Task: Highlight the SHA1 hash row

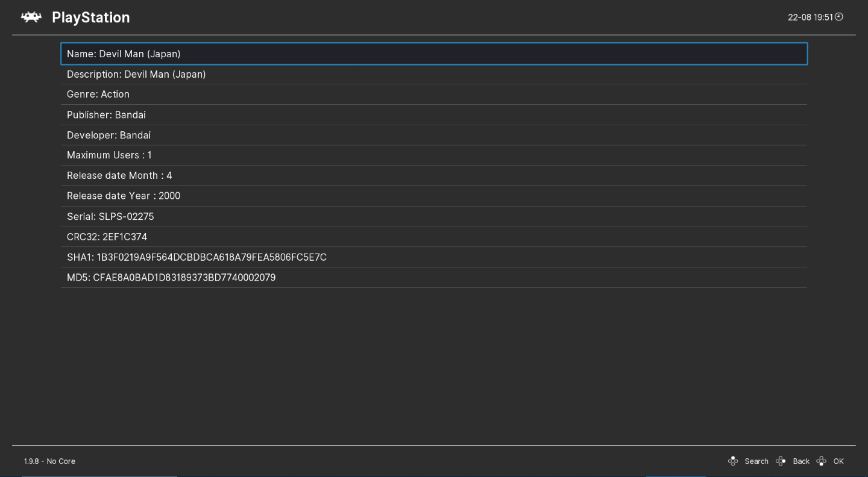Action: (434, 257)
